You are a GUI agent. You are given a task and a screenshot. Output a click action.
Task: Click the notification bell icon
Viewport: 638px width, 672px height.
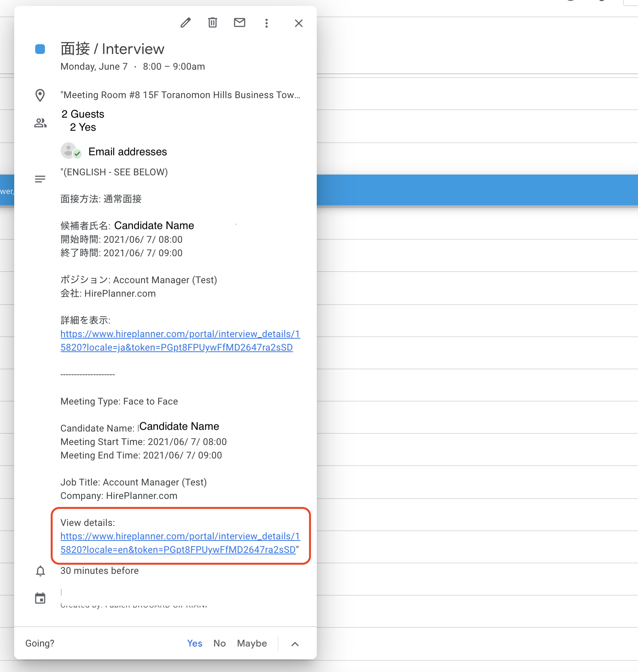pos(40,571)
